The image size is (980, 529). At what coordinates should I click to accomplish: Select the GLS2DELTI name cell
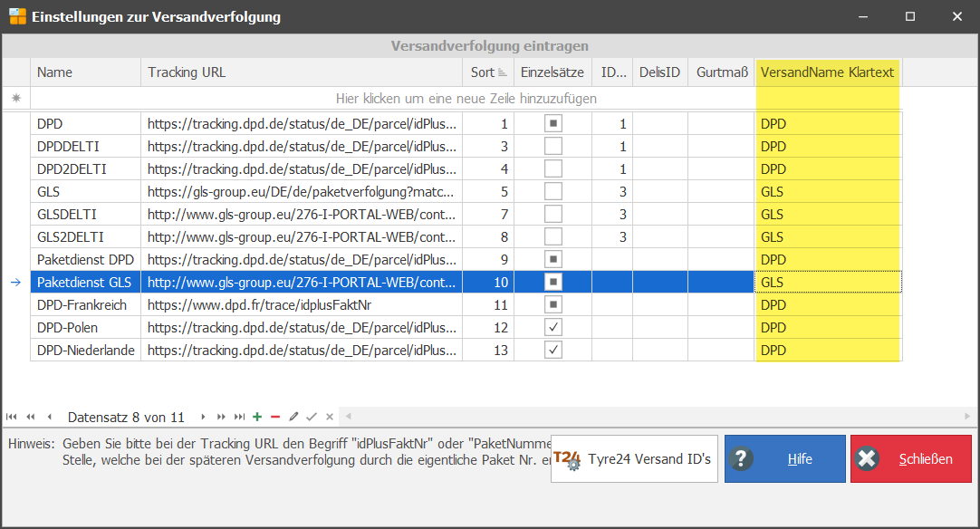(86, 237)
